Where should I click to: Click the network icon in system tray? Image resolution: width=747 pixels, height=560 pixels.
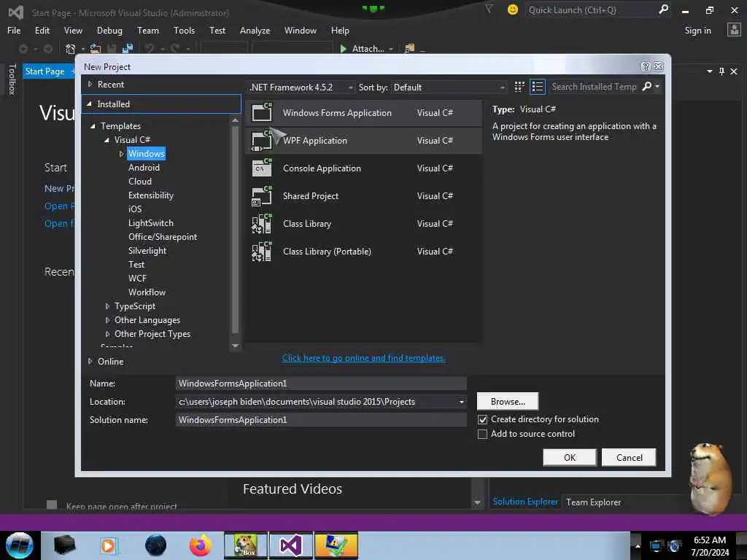656,545
